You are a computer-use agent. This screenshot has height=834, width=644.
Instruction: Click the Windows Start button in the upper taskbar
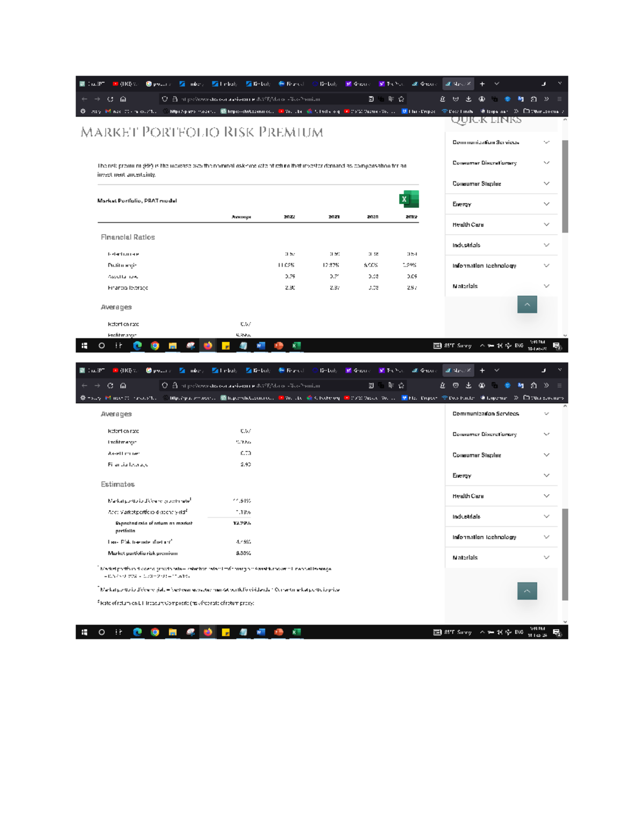84,345
